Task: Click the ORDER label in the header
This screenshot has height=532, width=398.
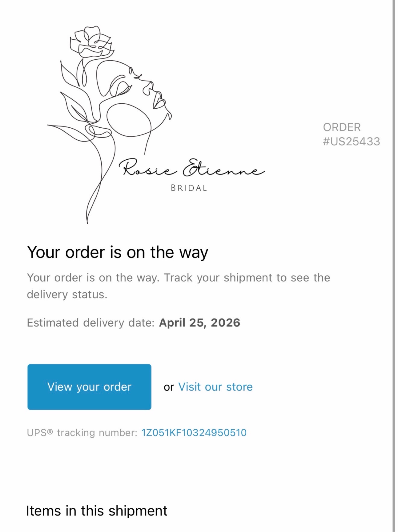Action: coord(342,127)
